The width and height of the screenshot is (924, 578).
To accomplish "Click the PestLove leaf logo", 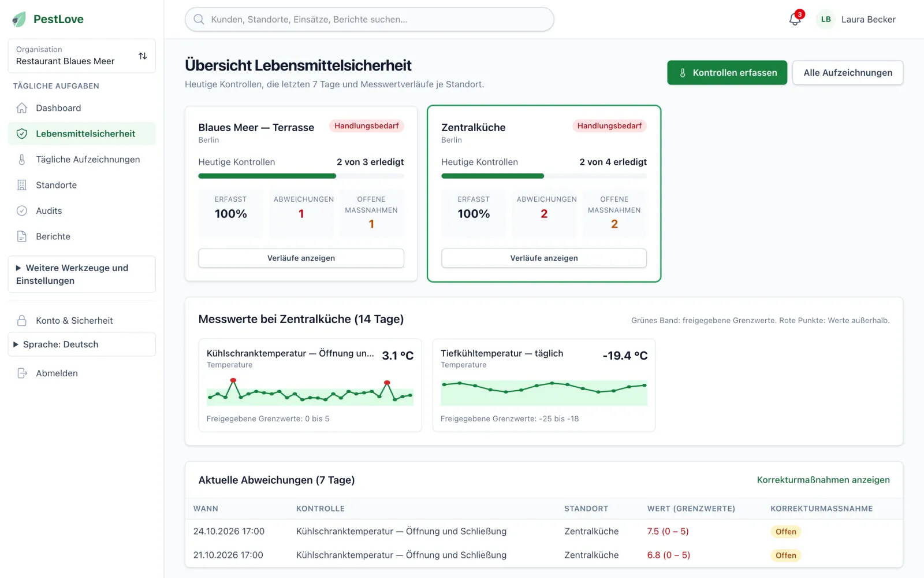I will click(x=19, y=19).
